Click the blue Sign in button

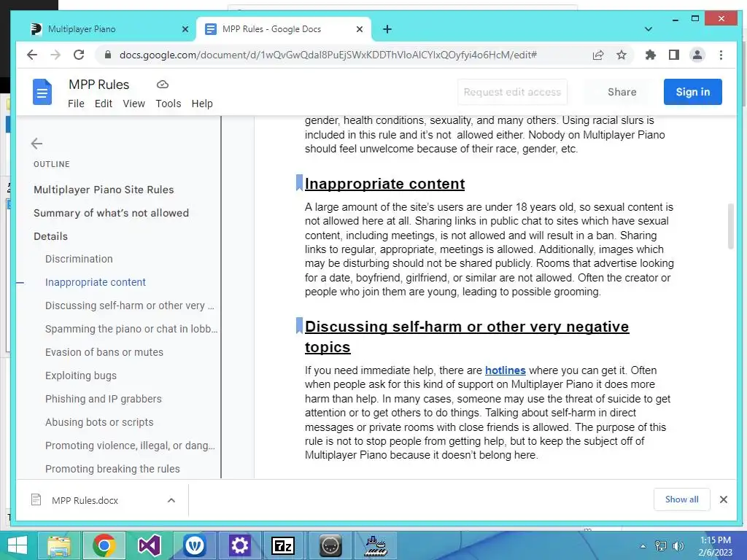click(x=693, y=92)
